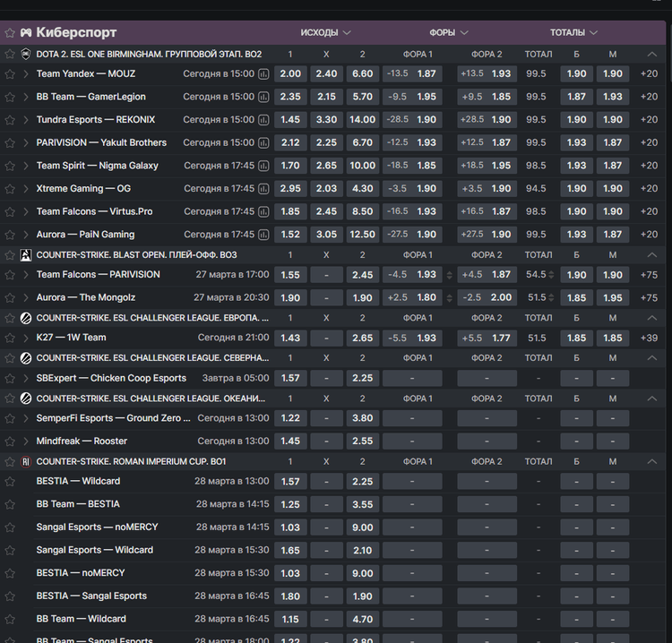The height and width of the screenshot is (643, 672).
Task: Click the Dota 2 ESL One Birmingham league icon
Action: [x=26, y=54]
